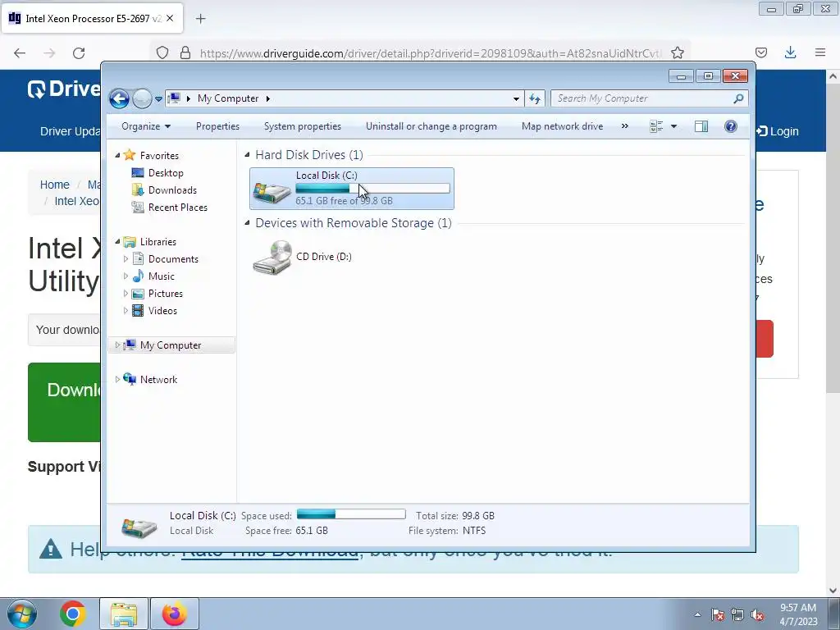Collapse the Libraries group
This screenshot has height=630, width=840.
(x=118, y=242)
